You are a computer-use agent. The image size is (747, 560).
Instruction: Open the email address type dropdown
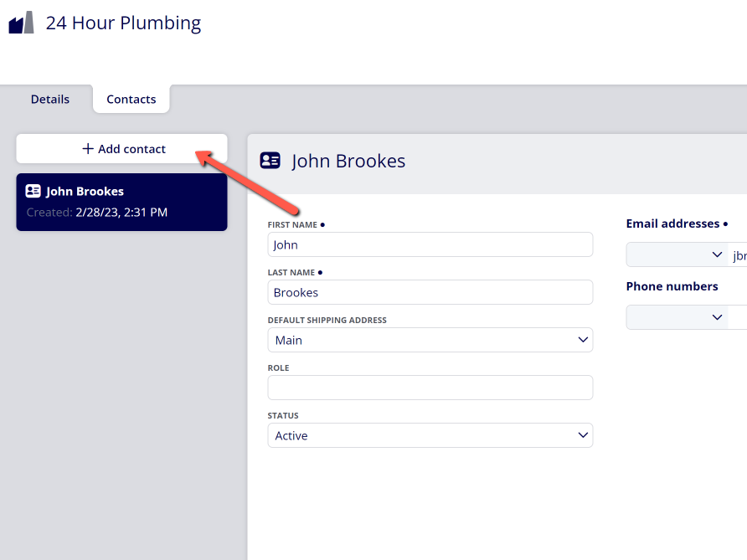point(677,254)
